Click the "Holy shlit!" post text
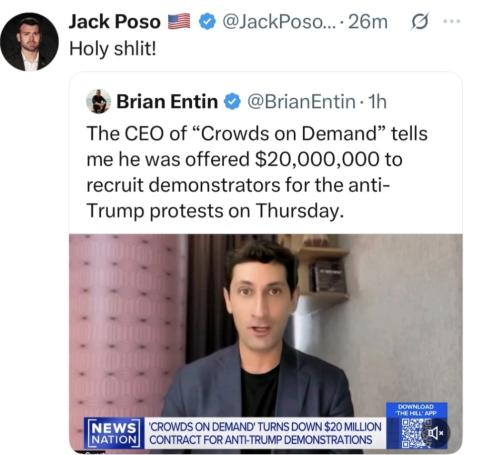 tap(113, 49)
